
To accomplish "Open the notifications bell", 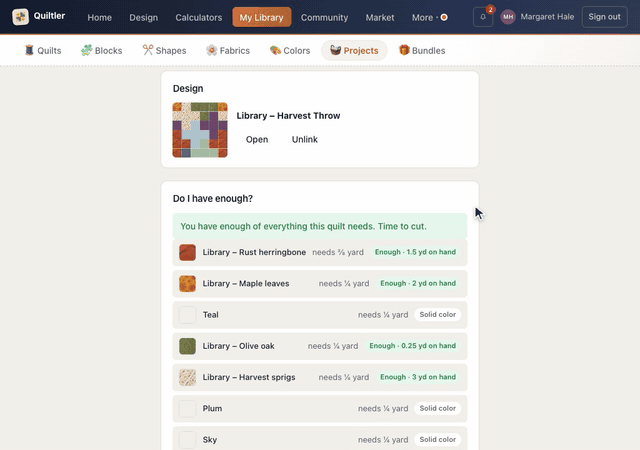I will click(x=483, y=17).
